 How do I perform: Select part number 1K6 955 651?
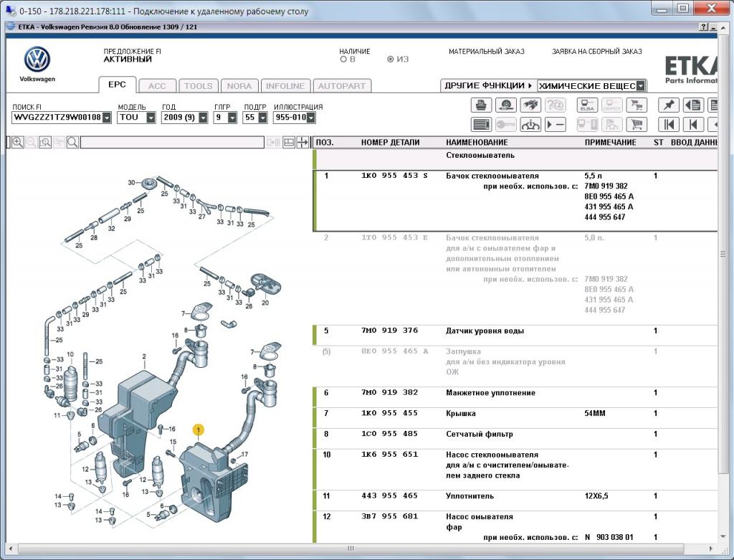click(x=389, y=454)
